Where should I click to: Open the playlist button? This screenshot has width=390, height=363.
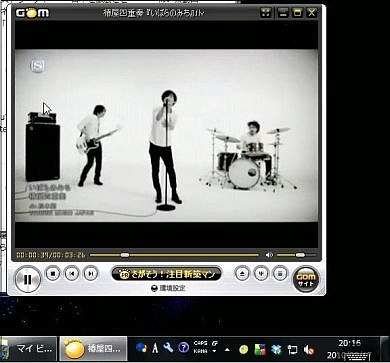click(x=280, y=274)
